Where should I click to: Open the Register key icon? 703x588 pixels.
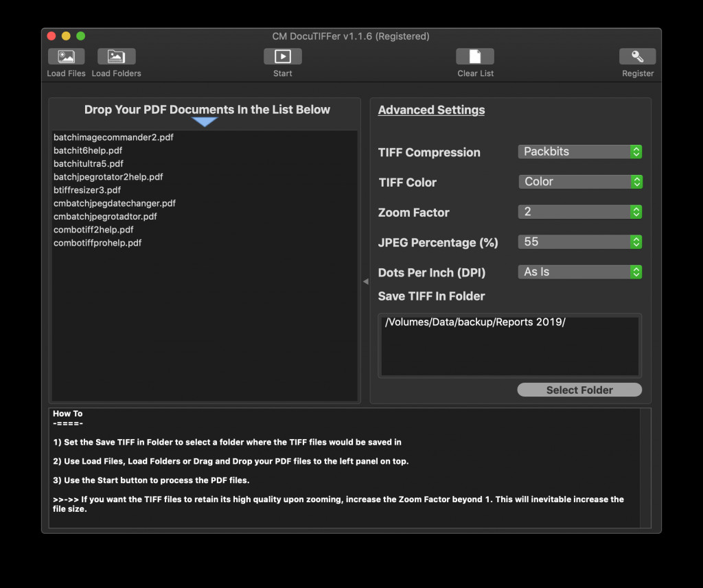point(637,56)
